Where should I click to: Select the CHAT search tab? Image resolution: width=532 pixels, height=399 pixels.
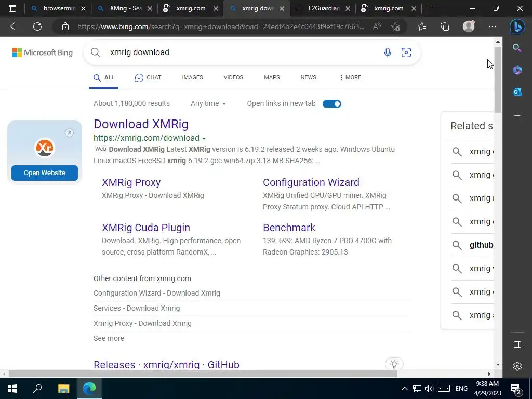point(148,78)
